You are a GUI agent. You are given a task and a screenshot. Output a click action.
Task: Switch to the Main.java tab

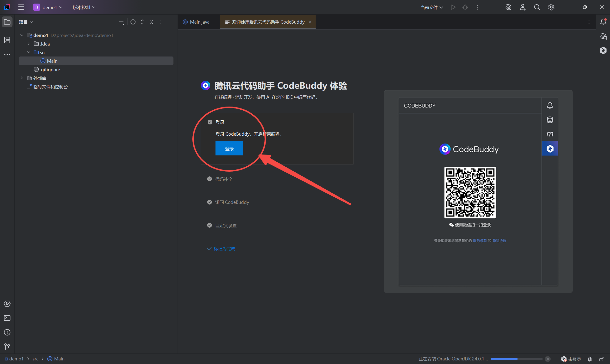click(199, 22)
